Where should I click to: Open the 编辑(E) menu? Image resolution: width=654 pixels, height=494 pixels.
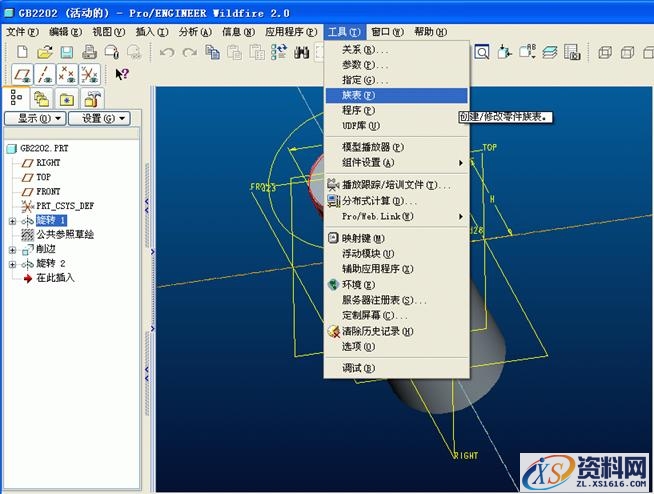(x=65, y=32)
